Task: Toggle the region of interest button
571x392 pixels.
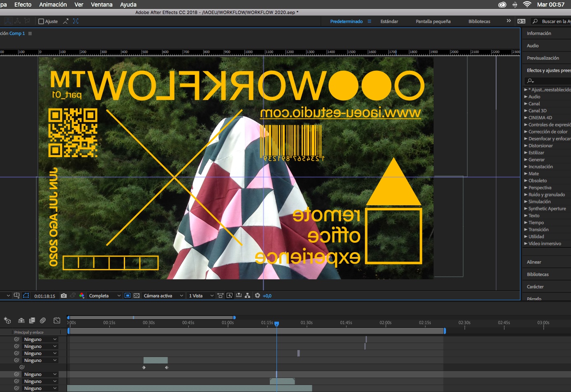Action: point(128,295)
